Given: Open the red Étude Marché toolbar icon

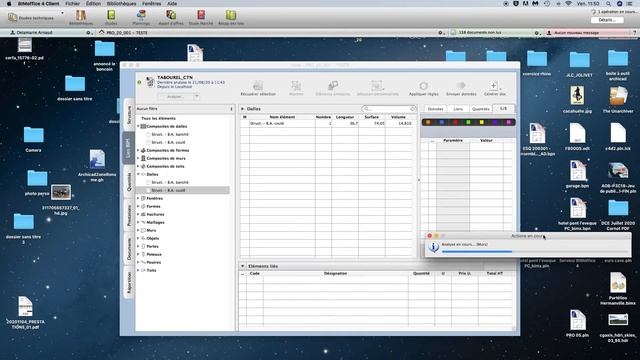Looking at the screenshot, I should [201, 16].
